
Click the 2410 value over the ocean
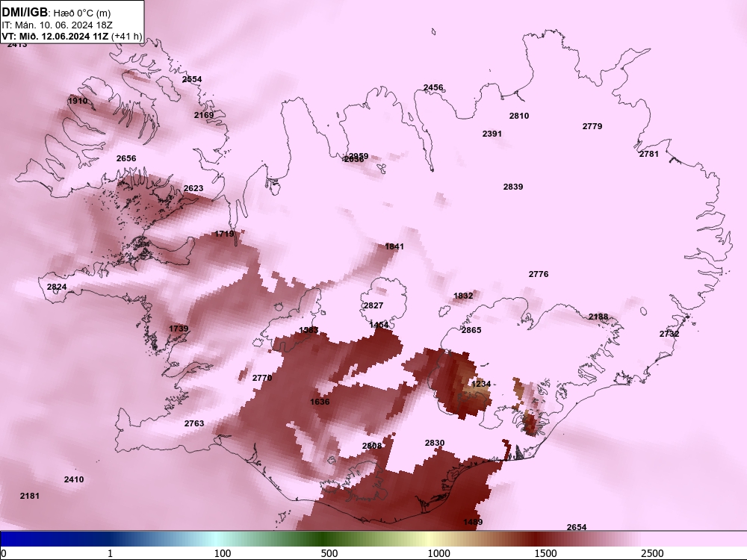(74, 479)
